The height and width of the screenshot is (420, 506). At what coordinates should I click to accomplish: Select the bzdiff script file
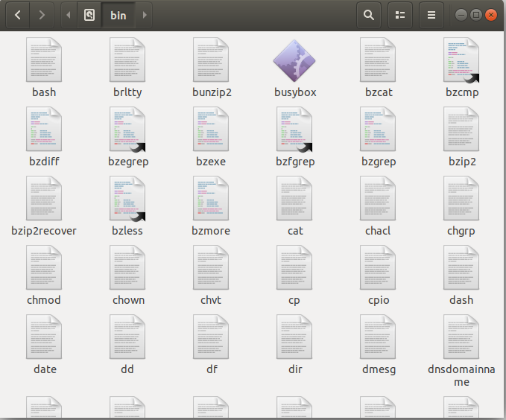click(44, 130)
